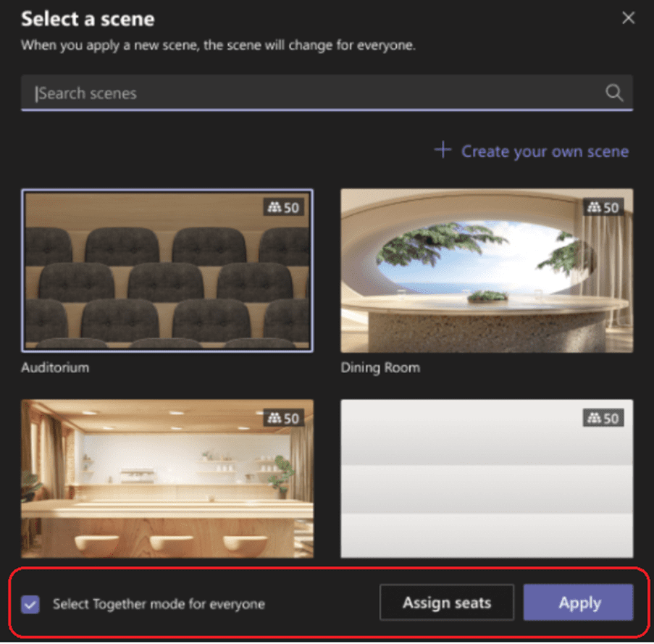
Task: Click the 'Select a scene' dialog heading
Action: tap(88, 19)
